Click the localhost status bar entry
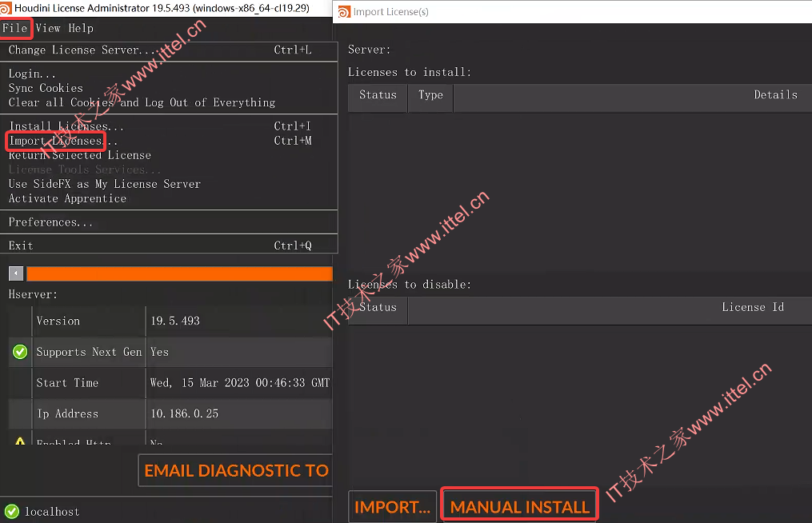Viewport: 812px width, 523px height. pyautogui.click(x=52, y=512)
